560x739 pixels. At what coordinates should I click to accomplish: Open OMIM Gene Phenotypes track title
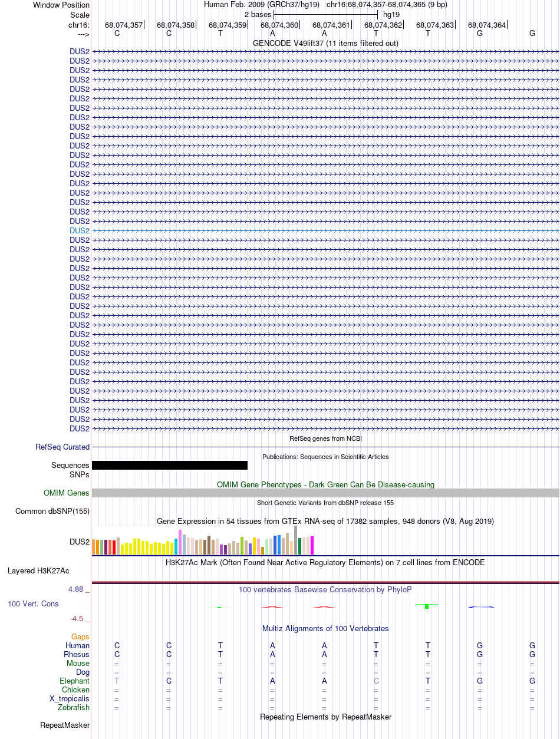coord(325,484)
